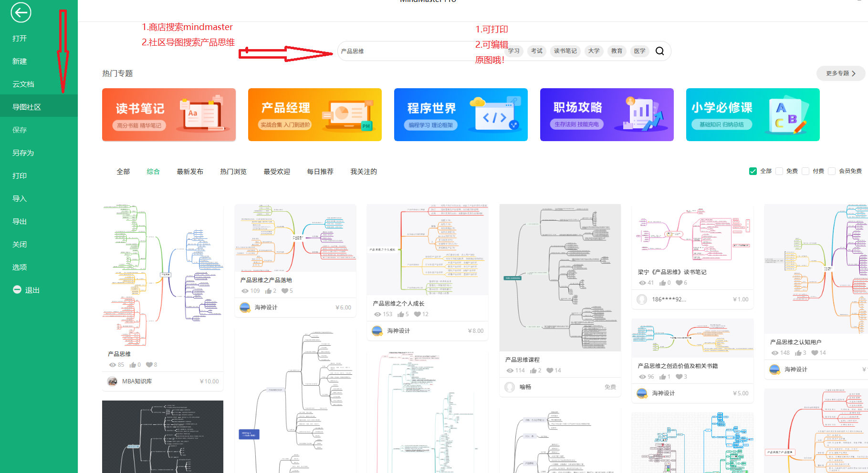
Task: Click the heart icon on 梁宁《产品思维》读书笔记
Action: 679,283
